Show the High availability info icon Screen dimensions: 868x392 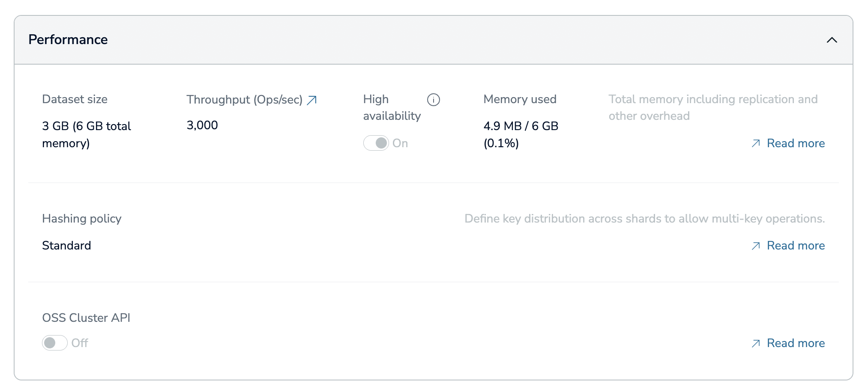click(434, 100)
